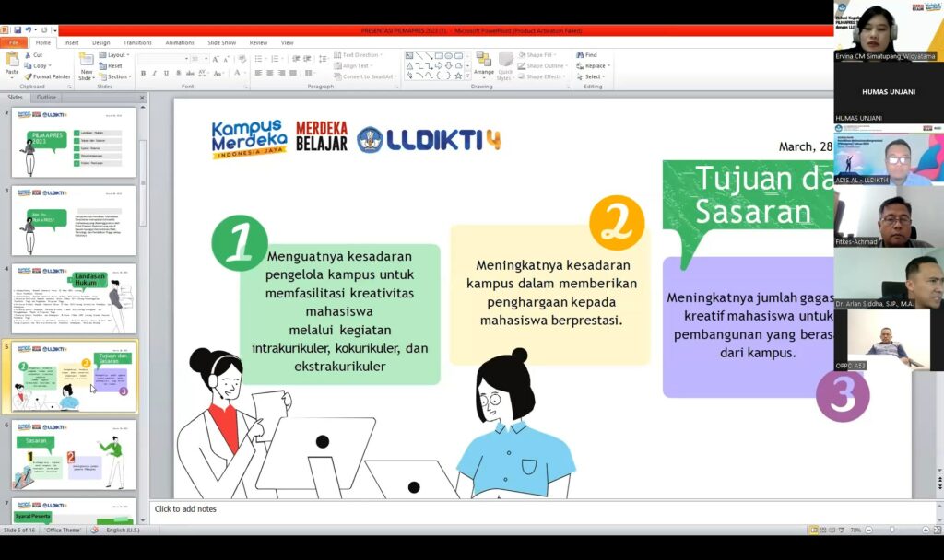Open the Shape Fill color menu
The image size is (944, 560).
click(537, 54)
